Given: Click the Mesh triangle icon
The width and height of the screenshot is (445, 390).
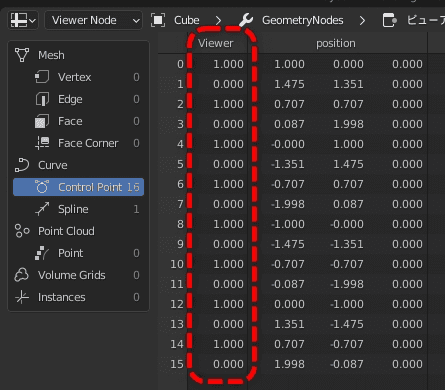Looking at the screenshot, I should coord(22,55).
